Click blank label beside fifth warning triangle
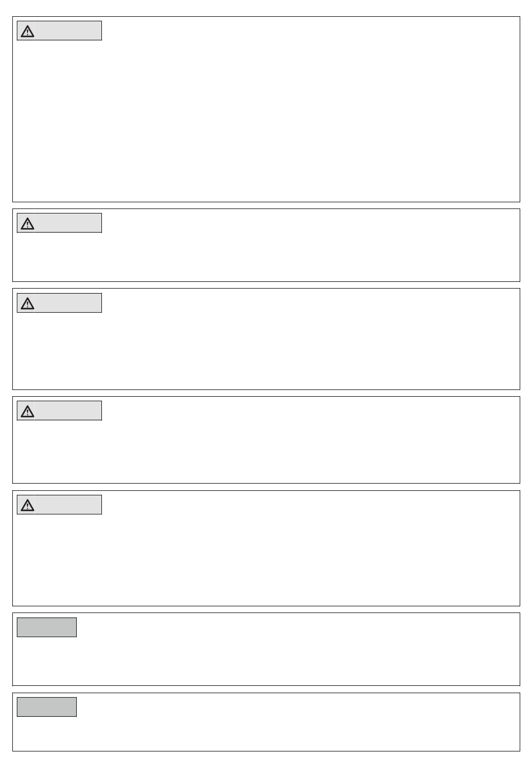 (68, 505)
